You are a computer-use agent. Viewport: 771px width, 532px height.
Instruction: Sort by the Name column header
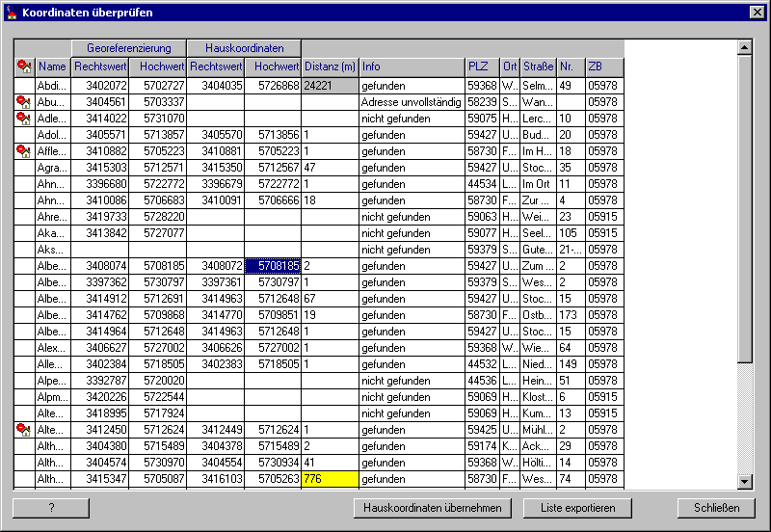(x=53, y=66)
